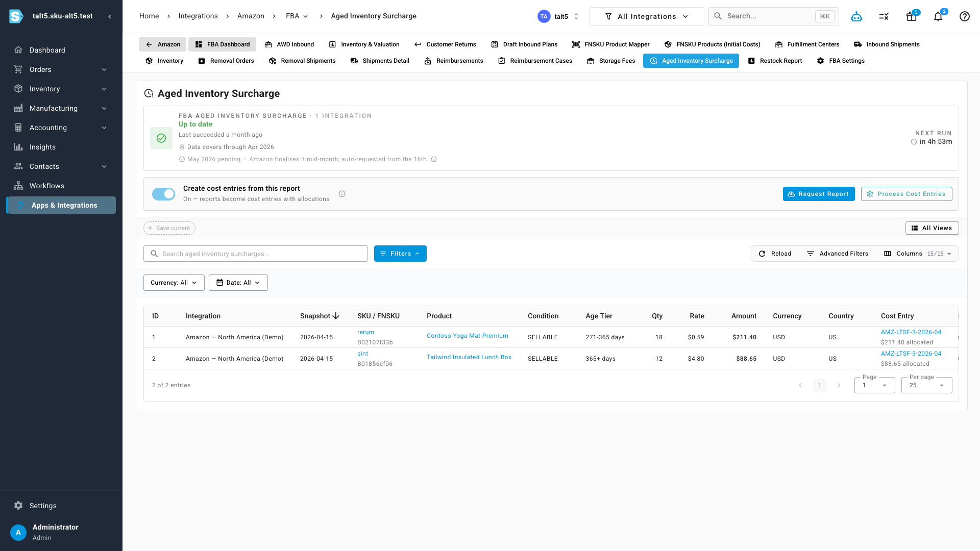Open the Reimbursement Cases tab
Viewport: 980px width, 551px height.
535,61
